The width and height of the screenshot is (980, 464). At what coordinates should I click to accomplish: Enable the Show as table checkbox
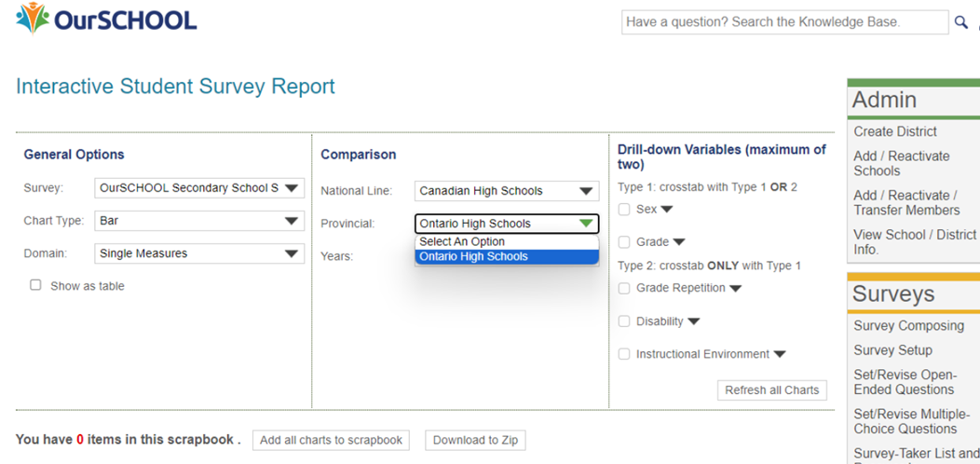pos(35,285)
